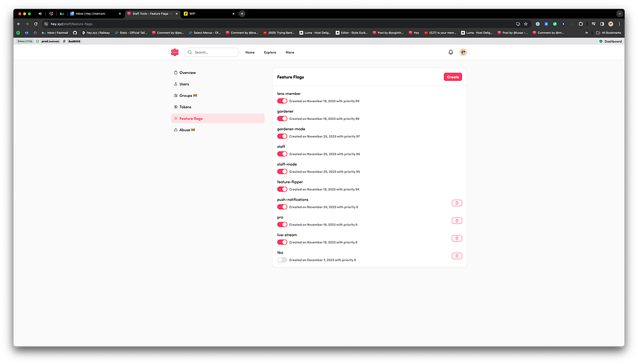Toggle the staff-mode feature flag
Viewport: 638px width, 364px height.
(x=282, y=171)
